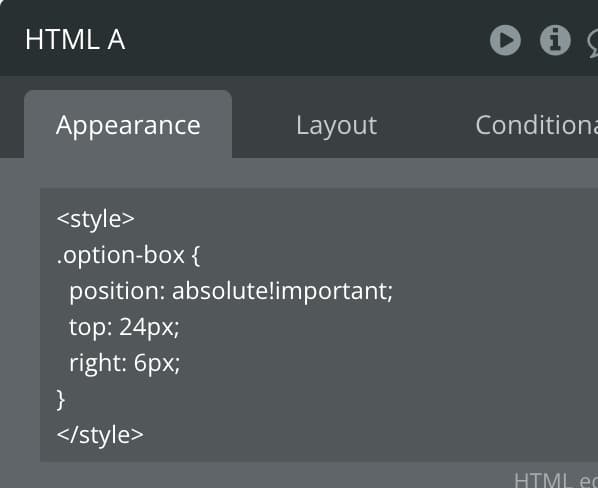Click the info reference icon

pos(555,40)
